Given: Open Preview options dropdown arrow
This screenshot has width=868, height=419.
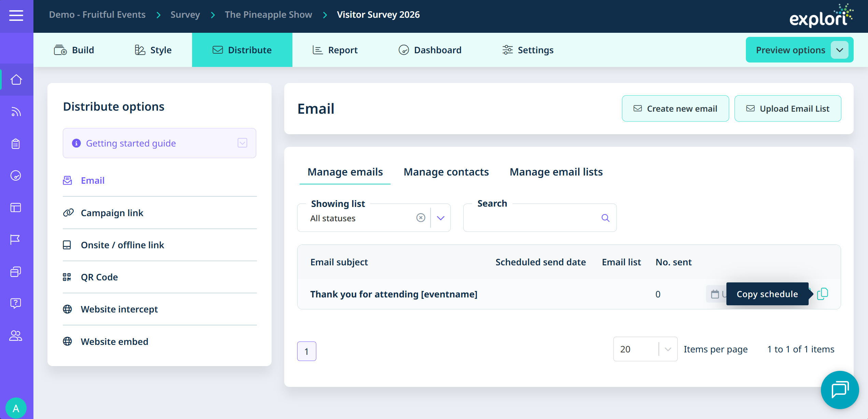Looking at the screenshot, I should tap(840, 50).
